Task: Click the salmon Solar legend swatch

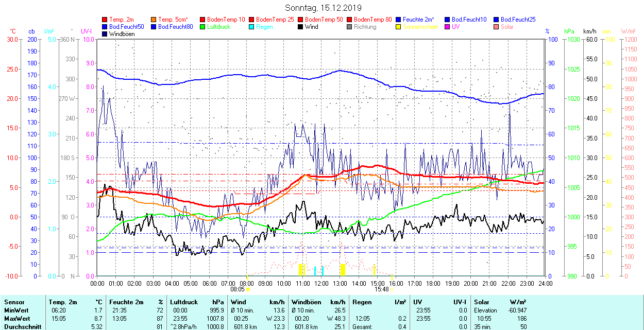Action: [x=497, y=27]
